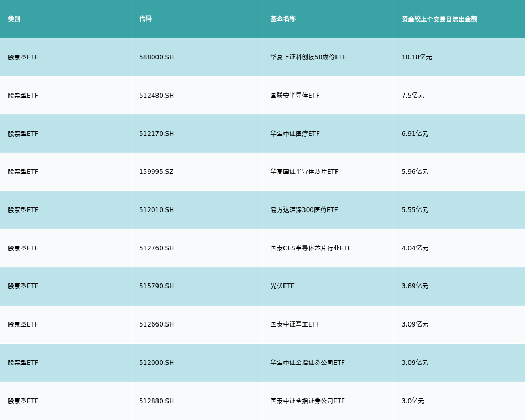The height and width of the screenshot is (420, 525).
Task: Select code 512760.SH
Action: point(156,248)
